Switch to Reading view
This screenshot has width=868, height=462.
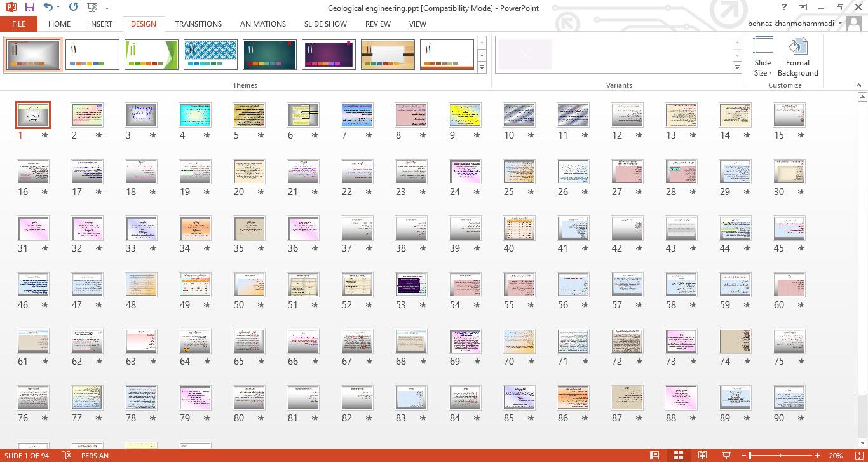coord(702,456)
